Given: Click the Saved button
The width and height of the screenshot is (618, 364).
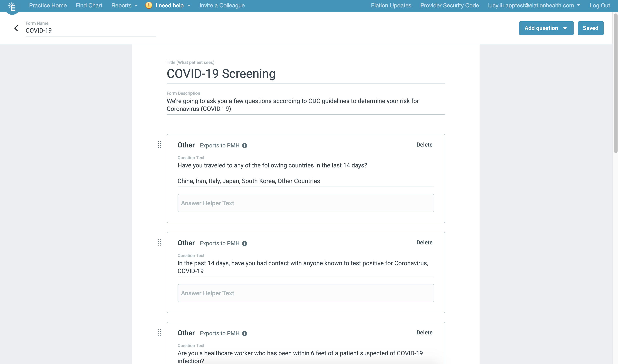Looking at the screenshot, I should coord(590,28).
